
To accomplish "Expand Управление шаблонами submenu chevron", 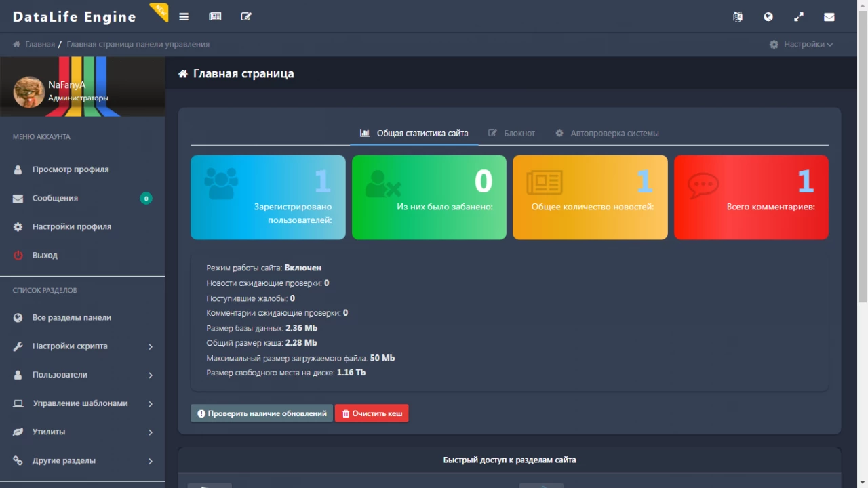I will 151,404.
